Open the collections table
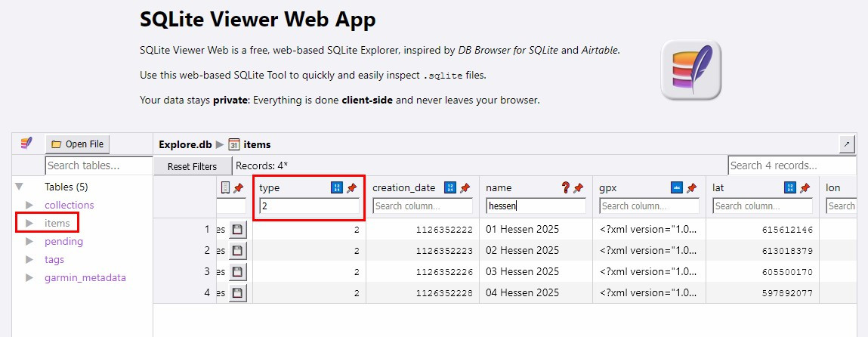The image size is (868, 337). (x=70, y=206)
